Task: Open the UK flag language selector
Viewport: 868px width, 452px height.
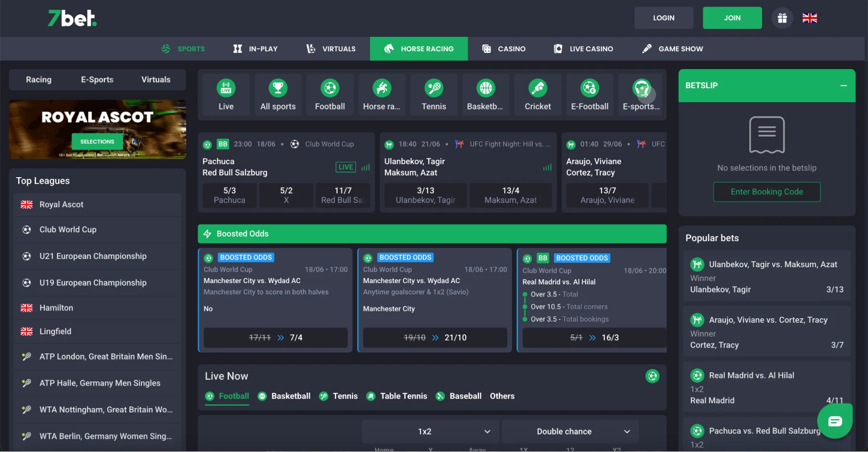Action: [809, 18]
